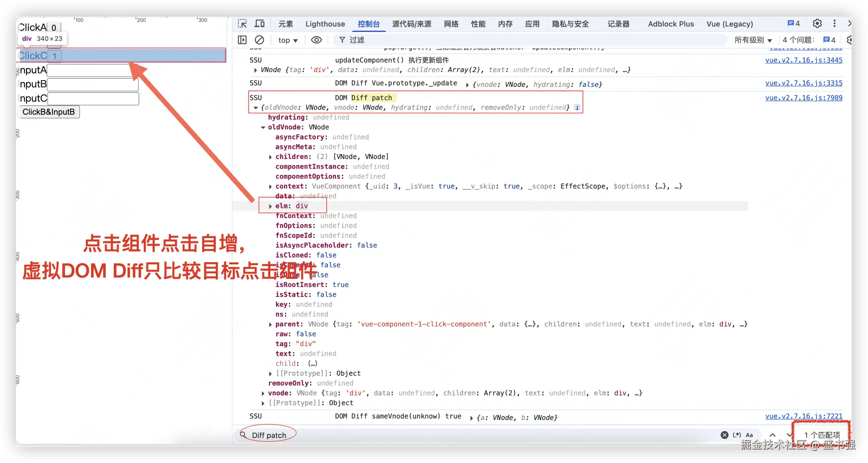The image size is (868, 463).
Task: Expand the children (2) array
Action: click(270, 157)
